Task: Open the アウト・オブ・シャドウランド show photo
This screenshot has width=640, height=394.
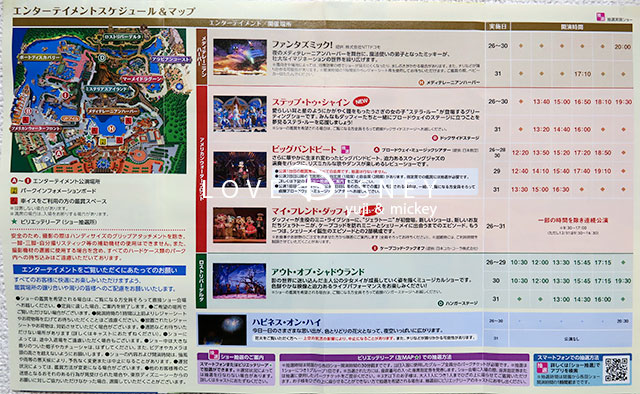Action: [240, 281]
